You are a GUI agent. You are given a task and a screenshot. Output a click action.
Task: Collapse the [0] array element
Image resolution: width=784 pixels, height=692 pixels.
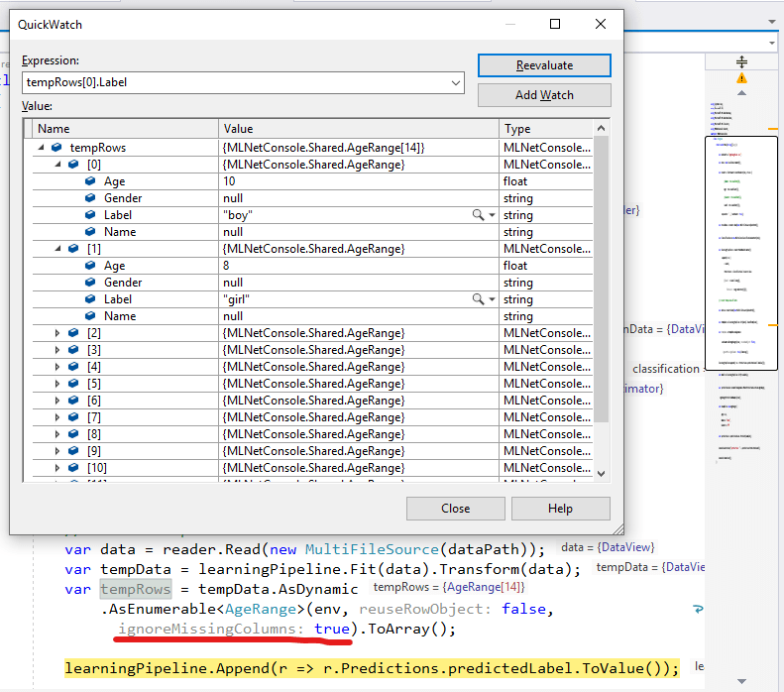58,164
